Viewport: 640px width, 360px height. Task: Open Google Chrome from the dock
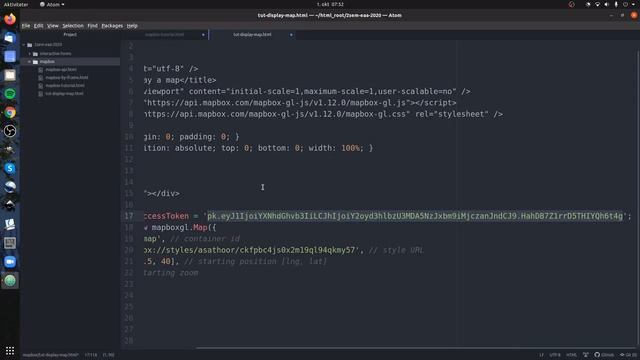tap(10, 112)
